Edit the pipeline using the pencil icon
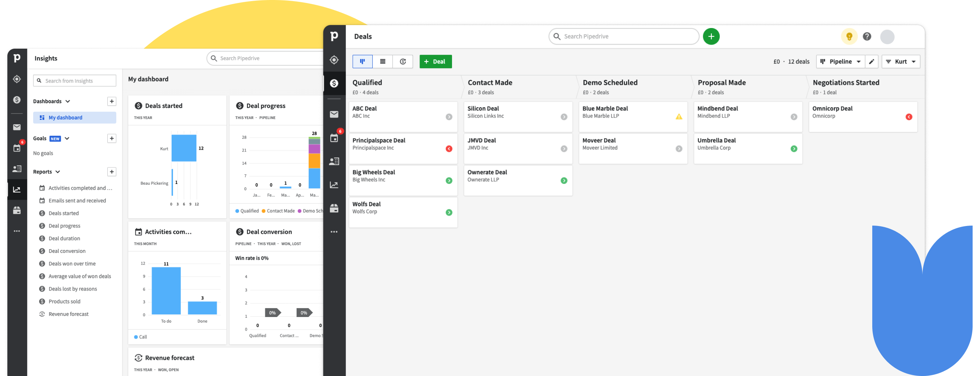 click(x=872, y=61)
